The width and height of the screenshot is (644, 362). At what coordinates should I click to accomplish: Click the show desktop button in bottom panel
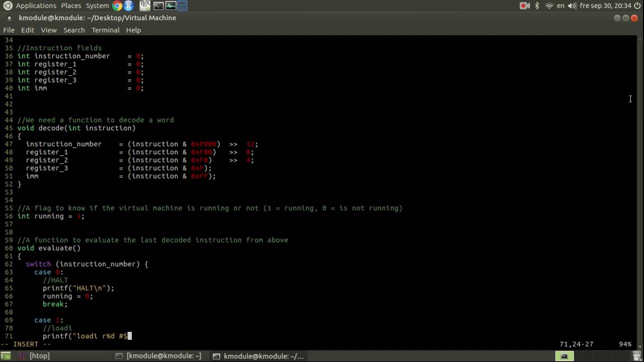tap(5, 356)
